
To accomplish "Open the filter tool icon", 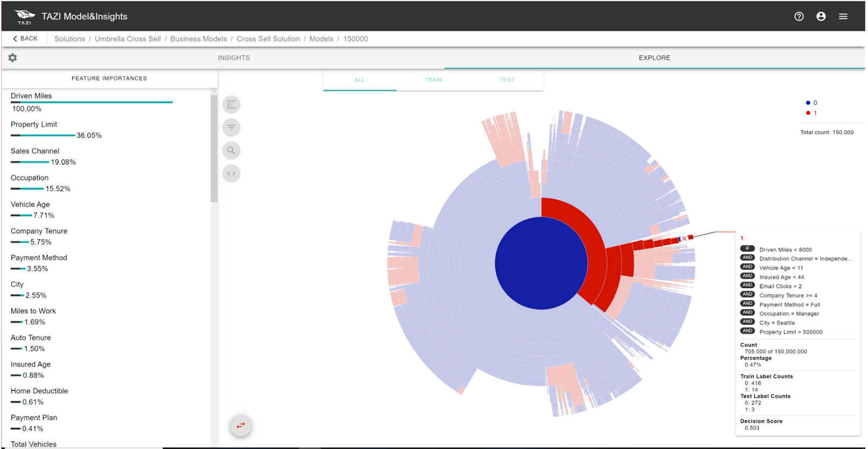I will 231,128.
